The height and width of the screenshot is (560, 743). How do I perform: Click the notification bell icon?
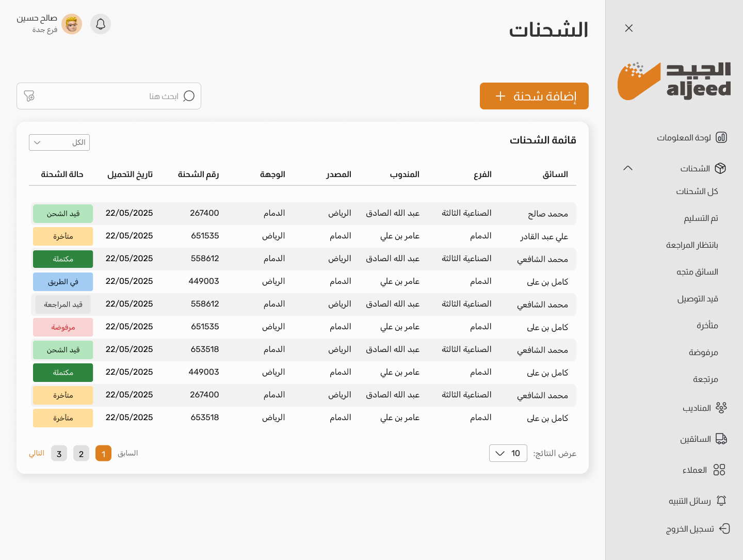(x=101, y=24)
